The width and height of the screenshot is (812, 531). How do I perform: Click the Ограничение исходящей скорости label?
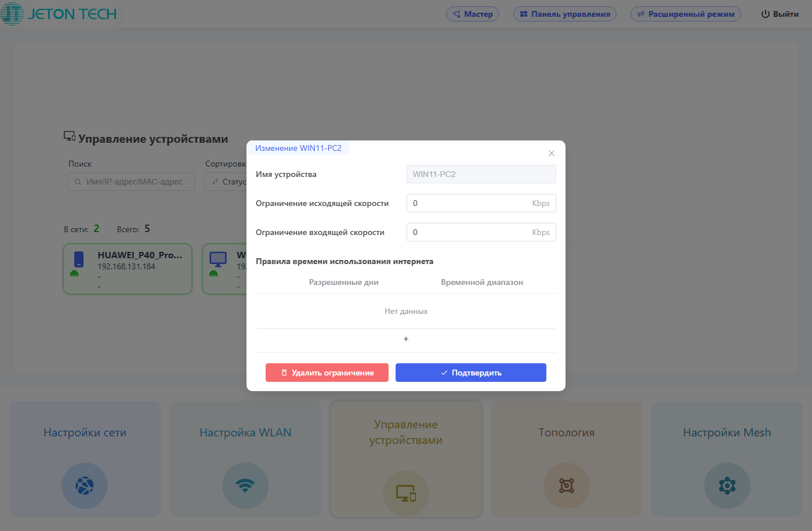[322, 203]
